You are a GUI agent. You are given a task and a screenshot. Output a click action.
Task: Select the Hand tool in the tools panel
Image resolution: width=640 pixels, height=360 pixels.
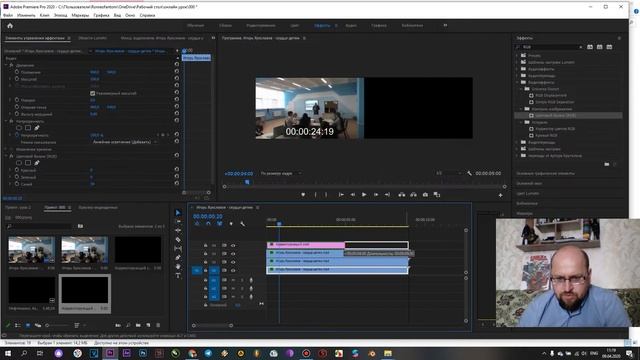[x=178, y=267]
